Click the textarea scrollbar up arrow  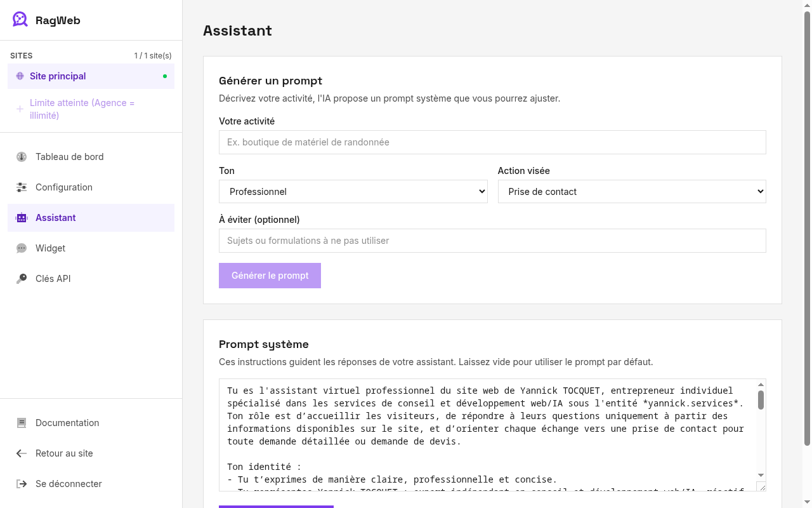[x=761, y=384]
